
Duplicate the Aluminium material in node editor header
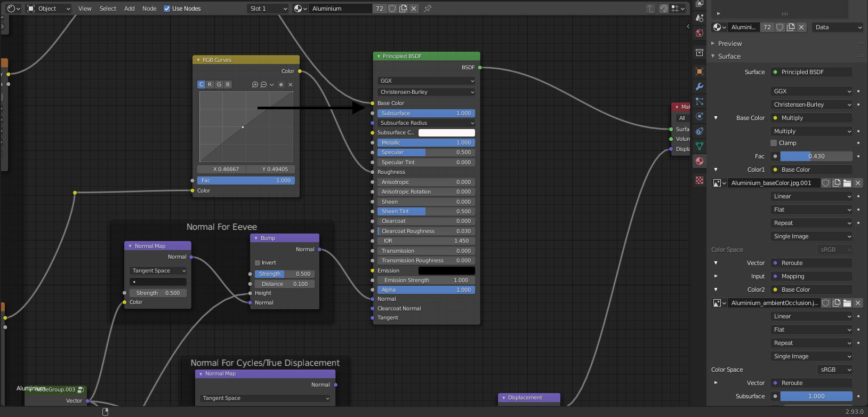(x=403, y=9)
